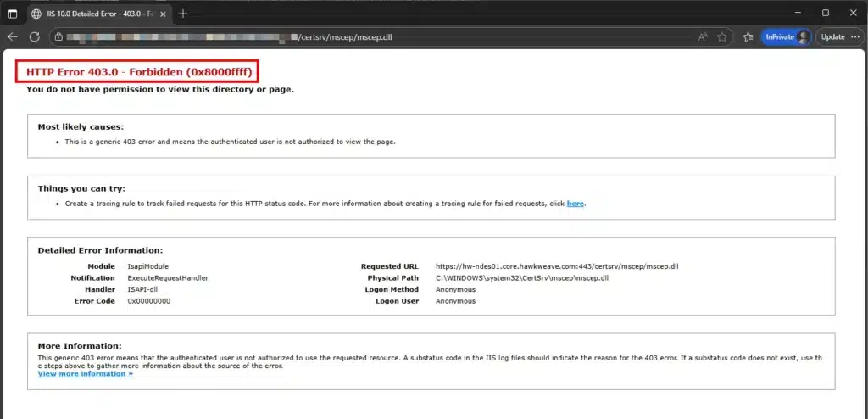The height and width of the screenshot is (419, 868).
Task: Click the browser Back arrow
Action: click(x=13, y=36)
